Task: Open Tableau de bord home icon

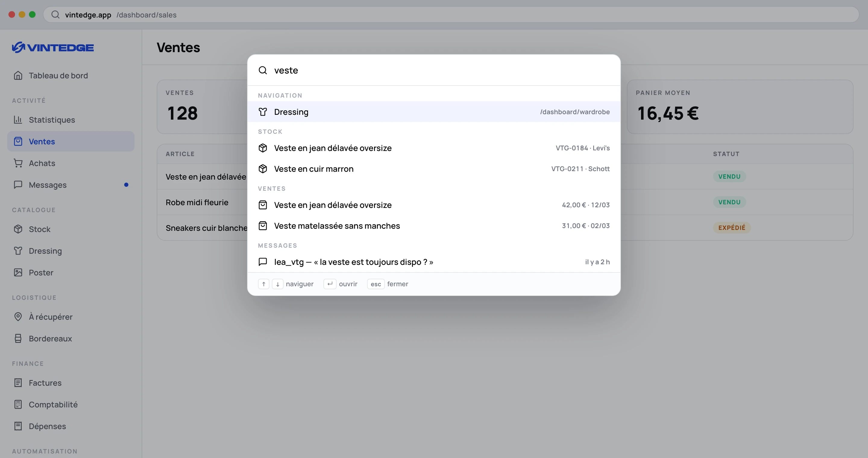Action: (x=18, y=75)
